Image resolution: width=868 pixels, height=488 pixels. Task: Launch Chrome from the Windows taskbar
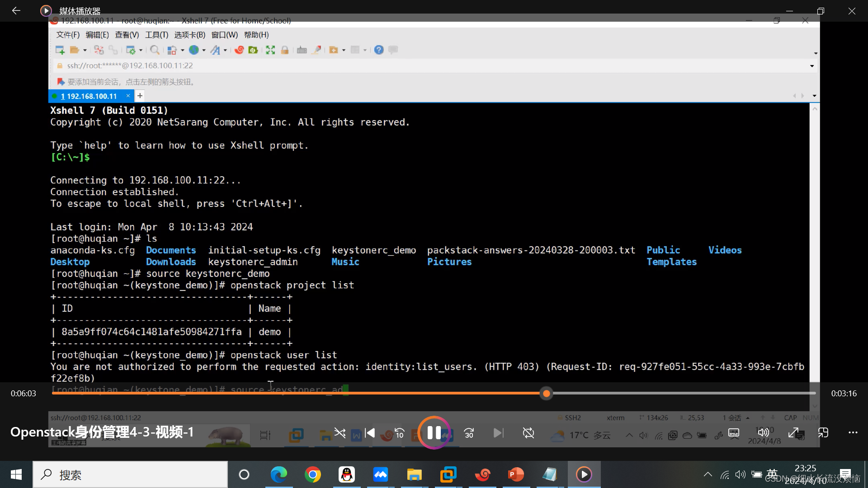tap(313, 474)
